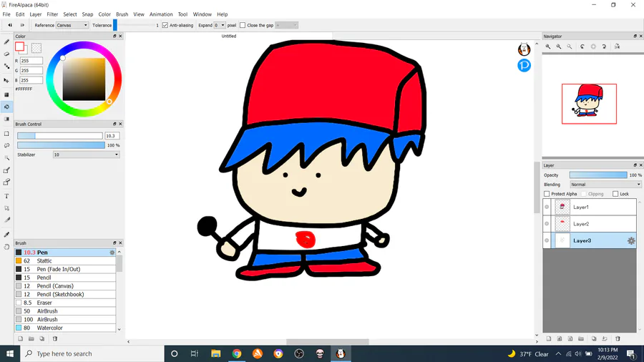Screen dimensions: 644x362
Task: Select the Fill rectangle tool
Action: point(6,95)
